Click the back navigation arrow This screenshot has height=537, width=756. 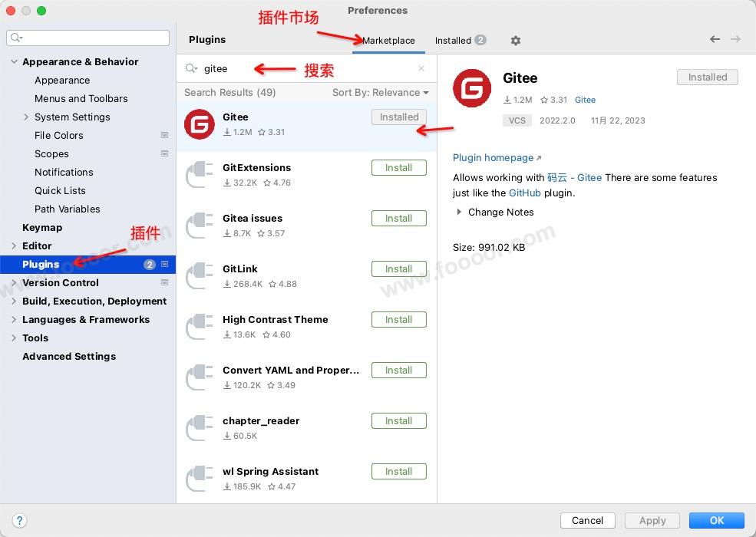click(715, 39)
